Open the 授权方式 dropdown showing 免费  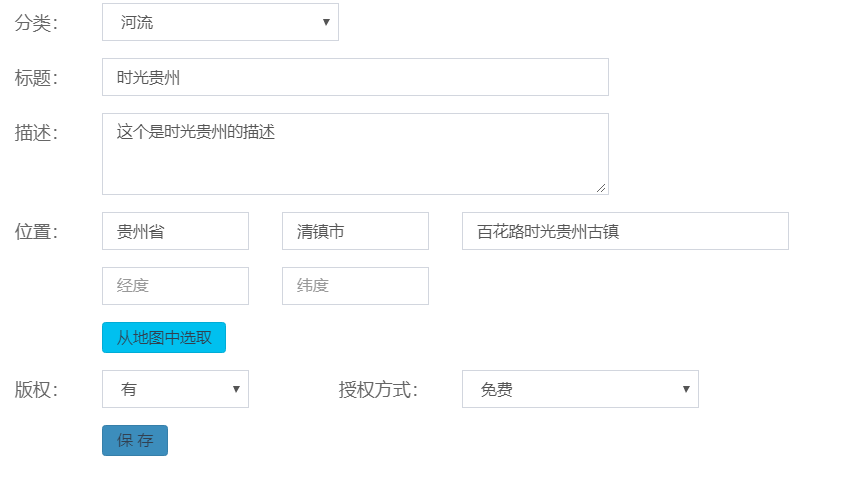pos(580,389)
